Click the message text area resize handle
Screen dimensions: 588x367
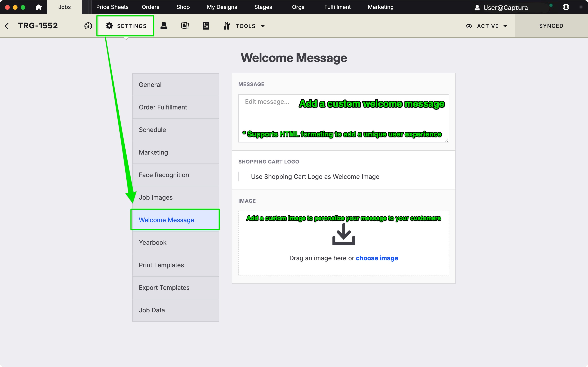[447, 140]
